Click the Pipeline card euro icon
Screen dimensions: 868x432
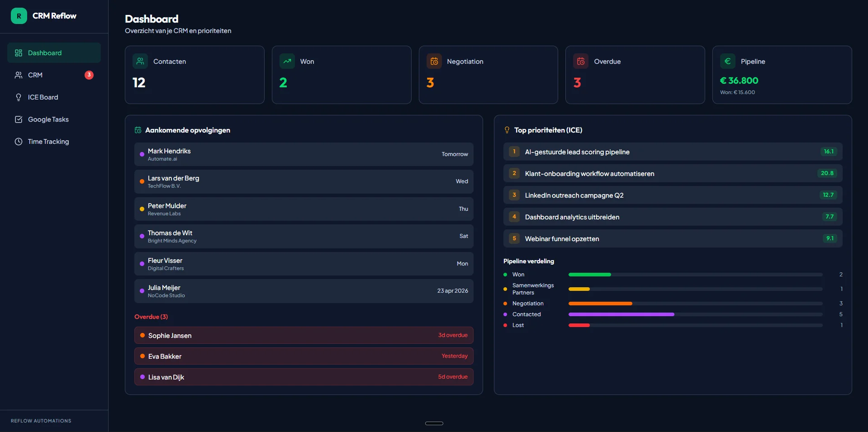pyautogui.click(x=728, y=61)
